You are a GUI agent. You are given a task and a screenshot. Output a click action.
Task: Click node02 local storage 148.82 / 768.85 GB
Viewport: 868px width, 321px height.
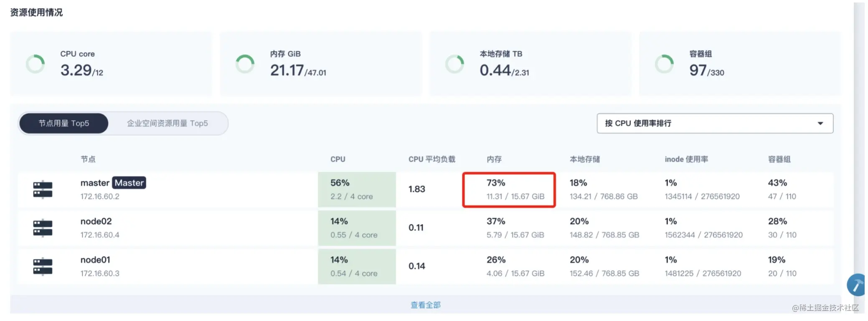(604, 235)
